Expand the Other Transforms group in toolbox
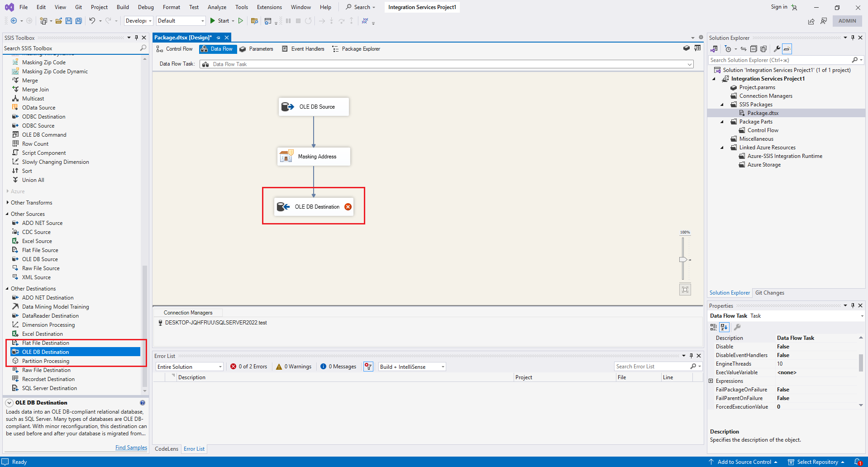Image resolution: width=868 pixels, height=467 pixels. [8, 203]
